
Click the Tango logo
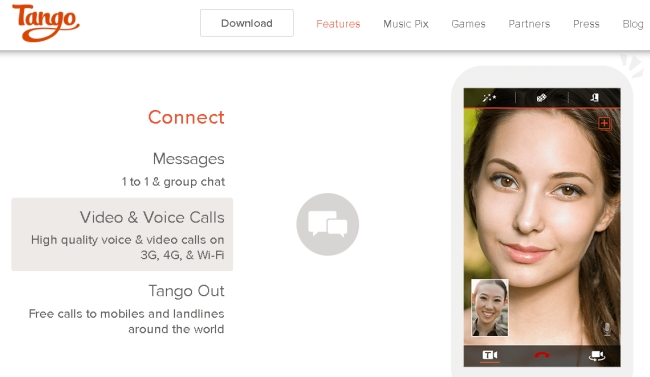tap(46, 23)
